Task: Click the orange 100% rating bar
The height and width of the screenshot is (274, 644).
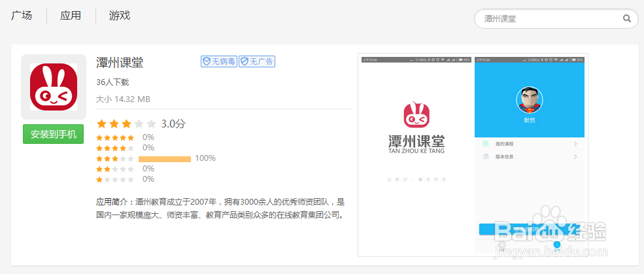Action: [165, 159]
